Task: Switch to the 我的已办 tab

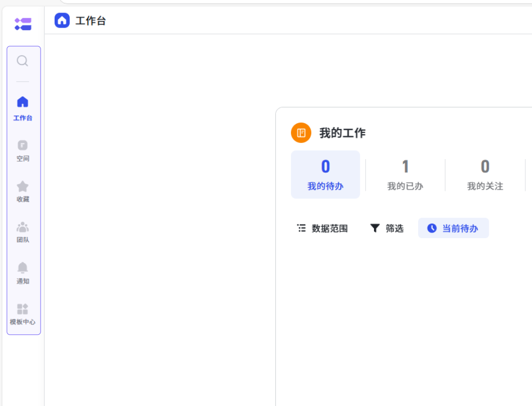Action: pos(405,175)
